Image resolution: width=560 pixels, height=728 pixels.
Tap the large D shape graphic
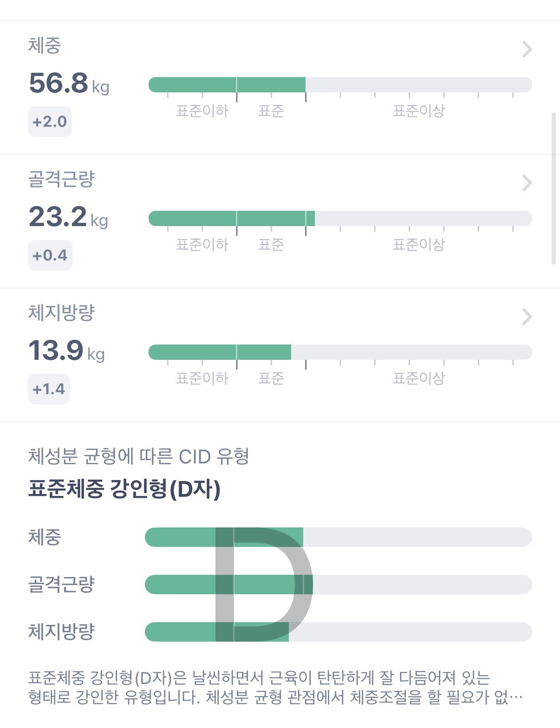coord(264,585)
